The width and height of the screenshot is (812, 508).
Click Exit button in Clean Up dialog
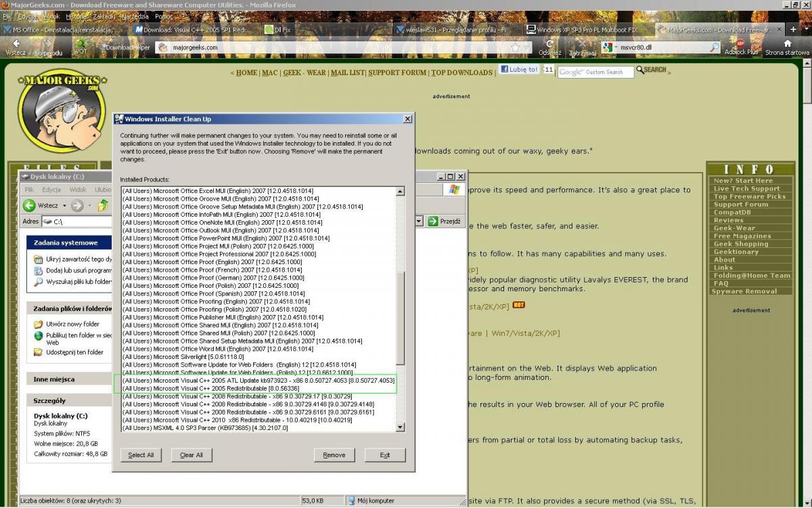click(x=385, y=455)
